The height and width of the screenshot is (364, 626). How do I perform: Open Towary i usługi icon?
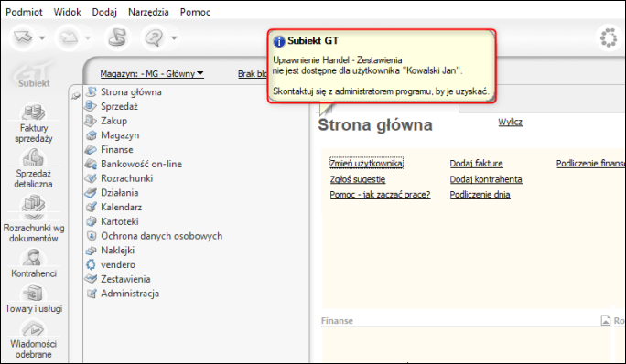tap(34, 294)
